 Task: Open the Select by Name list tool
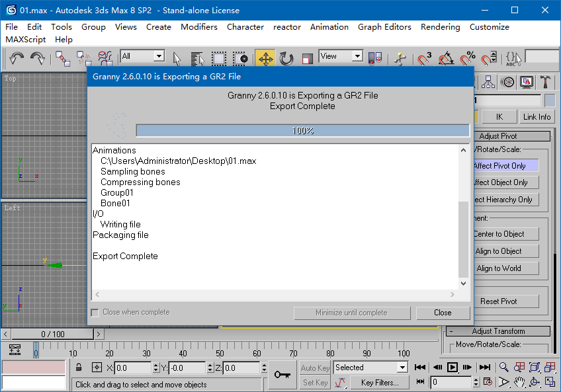tap(197, 58)
